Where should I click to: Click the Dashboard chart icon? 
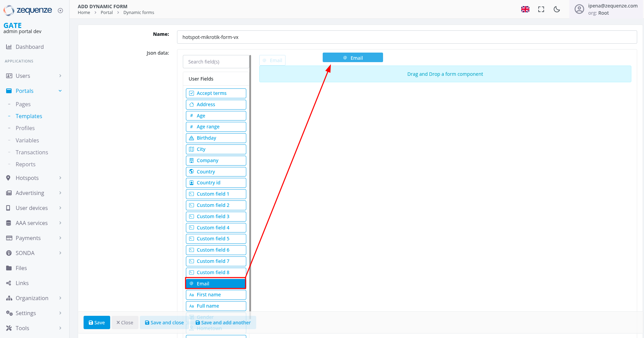[x=9, y=47]
